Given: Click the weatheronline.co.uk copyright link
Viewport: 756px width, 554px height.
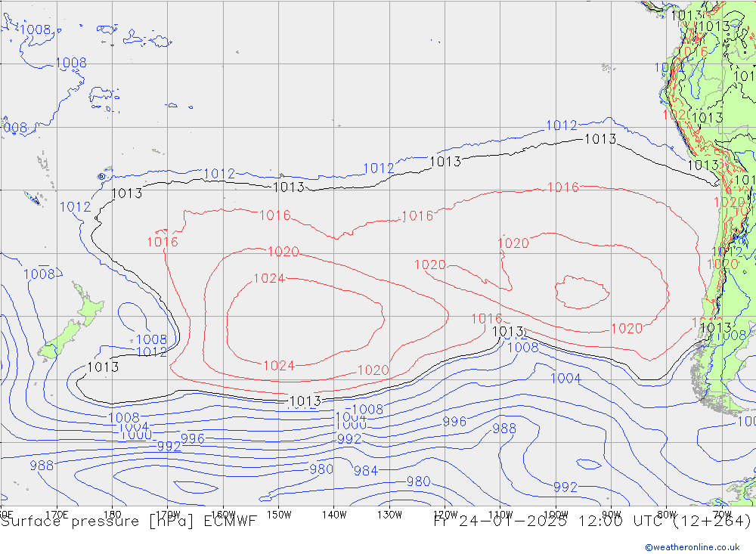Looking at the screenshot, I should (692, 547).
